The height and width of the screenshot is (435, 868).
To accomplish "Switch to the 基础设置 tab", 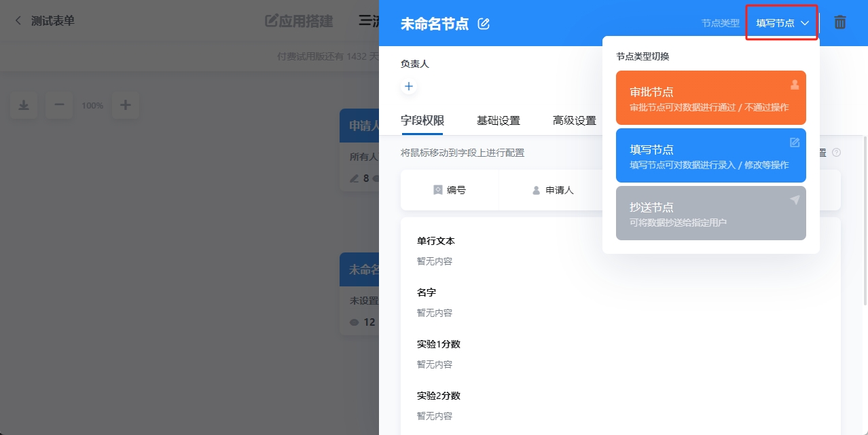I will pyautogui.click(x=499, y=120).
